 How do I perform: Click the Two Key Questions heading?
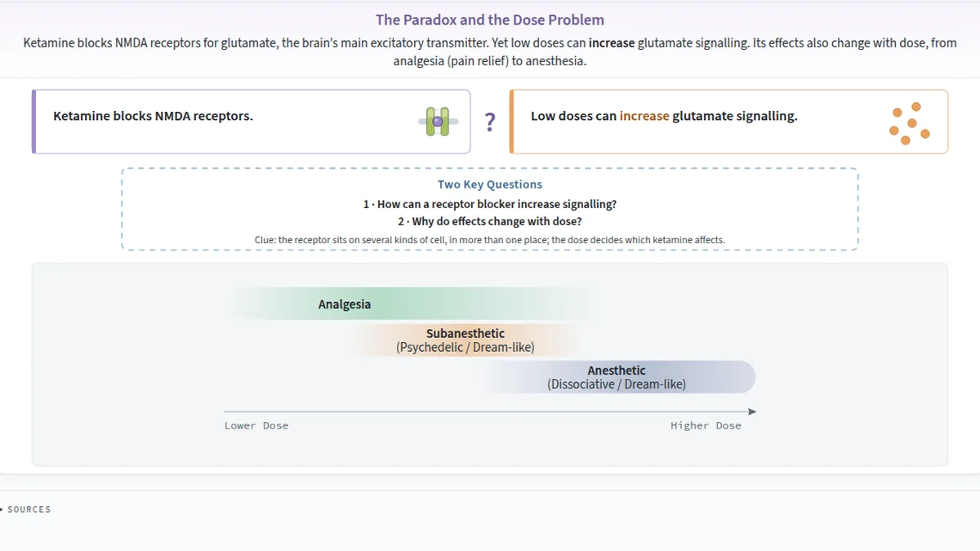coord(490,184)
